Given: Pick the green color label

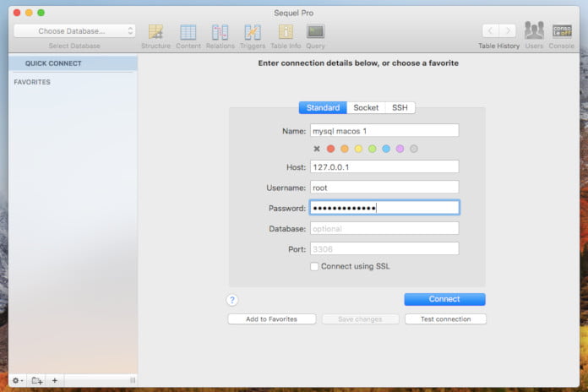Looking at the screenshot, I should coord(373,149).
